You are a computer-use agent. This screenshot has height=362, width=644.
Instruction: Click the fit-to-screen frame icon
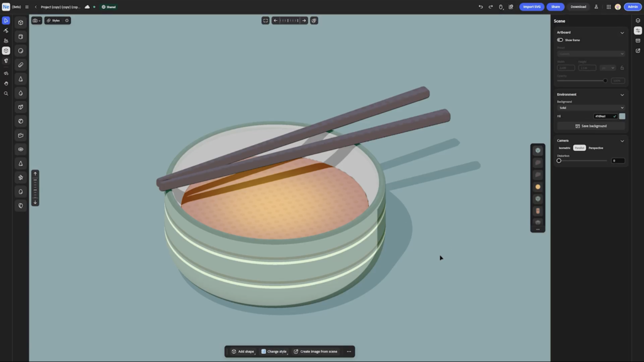[x=265, y=21]
